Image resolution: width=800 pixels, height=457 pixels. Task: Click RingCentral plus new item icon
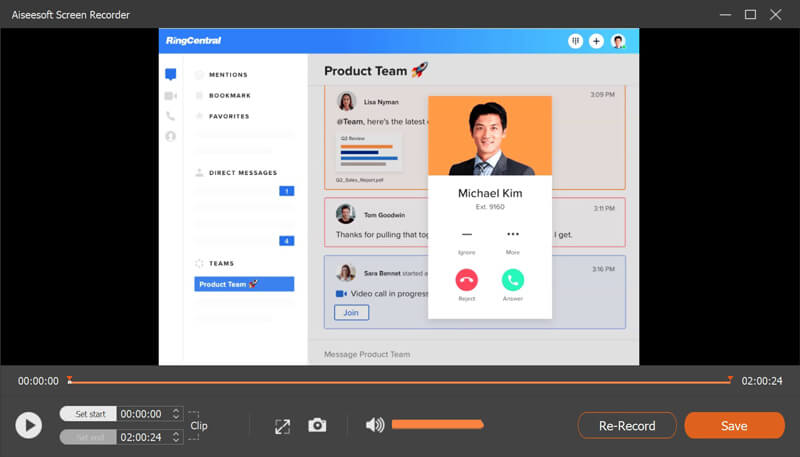596,41
